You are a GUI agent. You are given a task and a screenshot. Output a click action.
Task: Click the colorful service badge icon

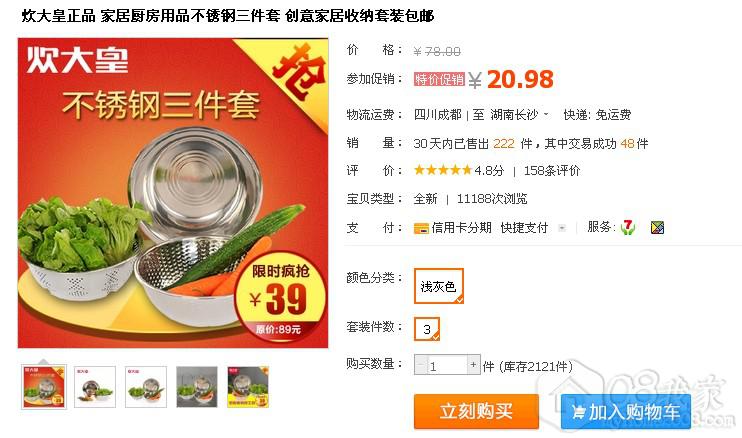click(x=657, y=228)
